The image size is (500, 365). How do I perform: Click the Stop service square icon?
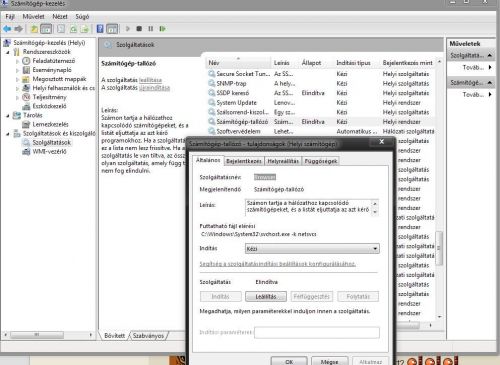tap(139, 29)
